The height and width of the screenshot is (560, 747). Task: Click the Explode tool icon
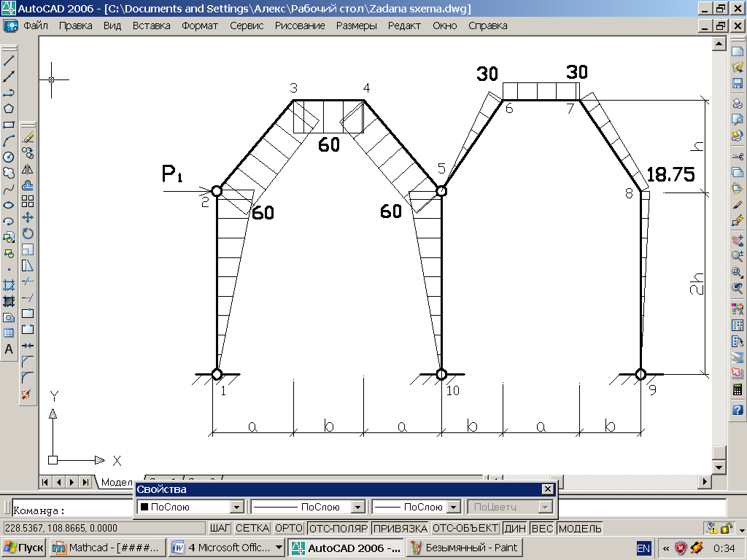pyautogui.click(x=28, y=394)
